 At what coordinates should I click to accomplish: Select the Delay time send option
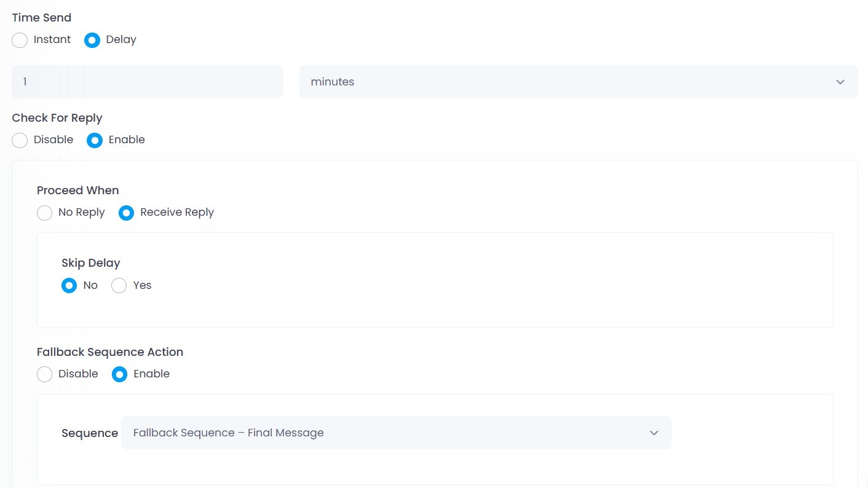pos(92,40)
